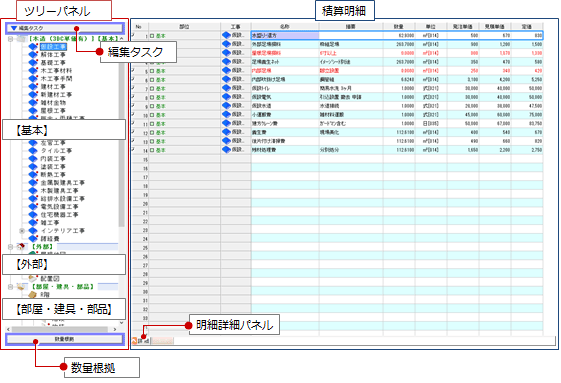Click the 工事 icon in grid row 14
Viewport: 561px width, 383px height.
coord(226,150)
